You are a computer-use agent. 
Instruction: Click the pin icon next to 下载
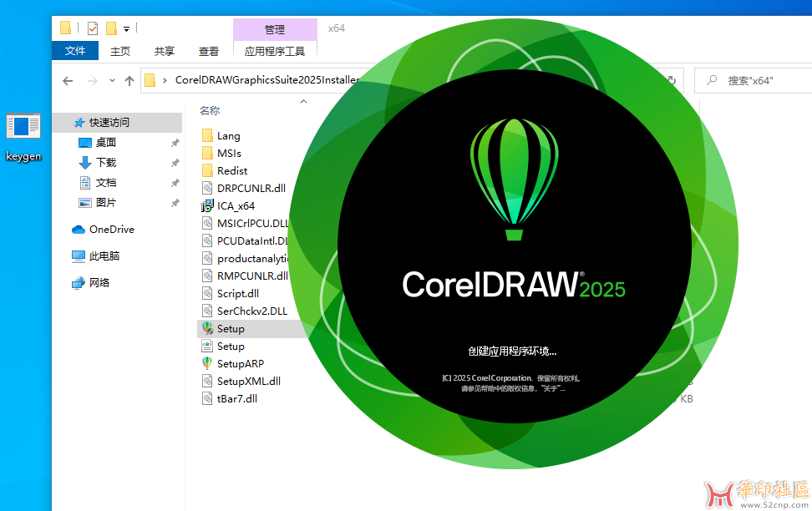click(175, 163)
